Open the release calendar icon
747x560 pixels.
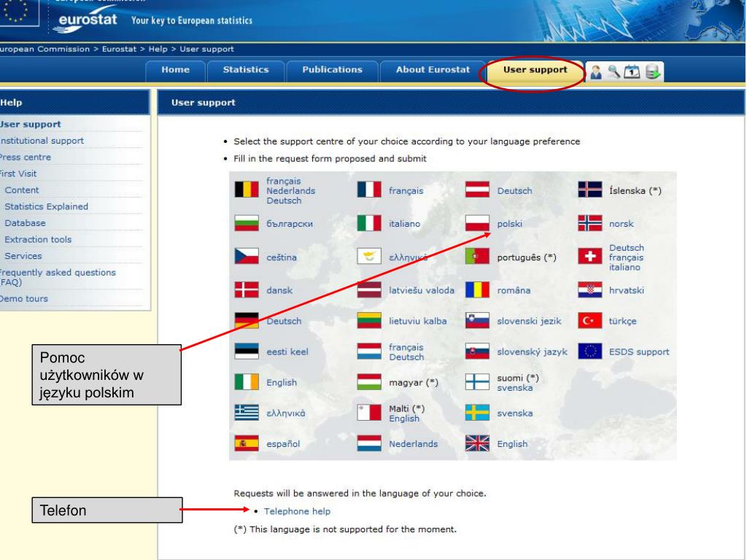632,72
